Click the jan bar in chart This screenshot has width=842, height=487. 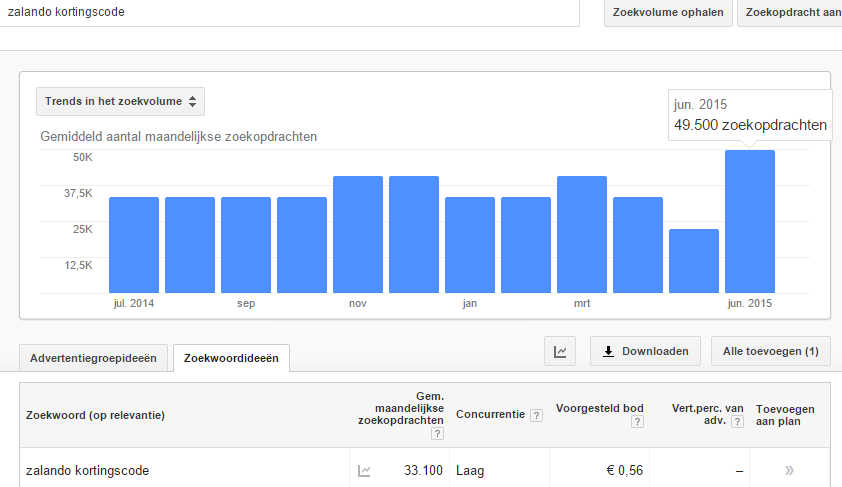click(470, 245)
